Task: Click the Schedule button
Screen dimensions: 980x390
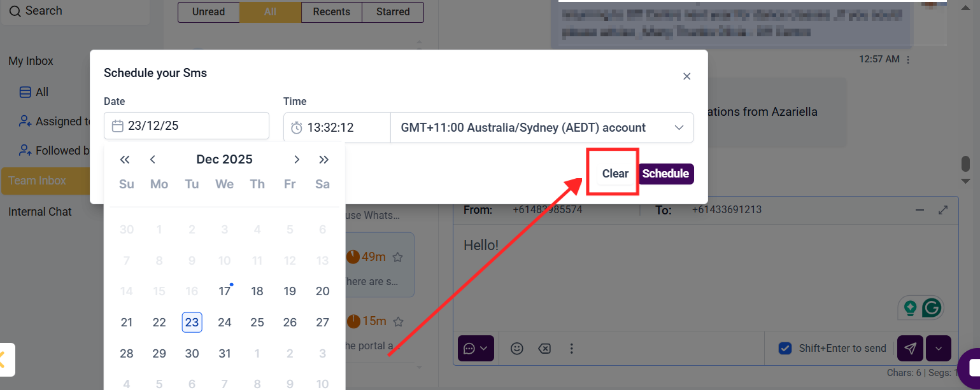Action: 665,174
